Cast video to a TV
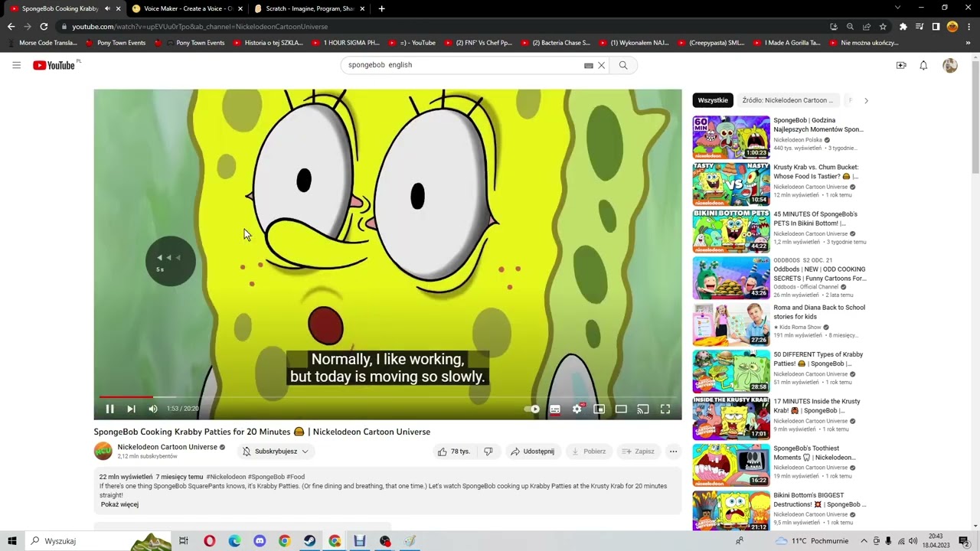The image size is (980, 551). point(643,409)
